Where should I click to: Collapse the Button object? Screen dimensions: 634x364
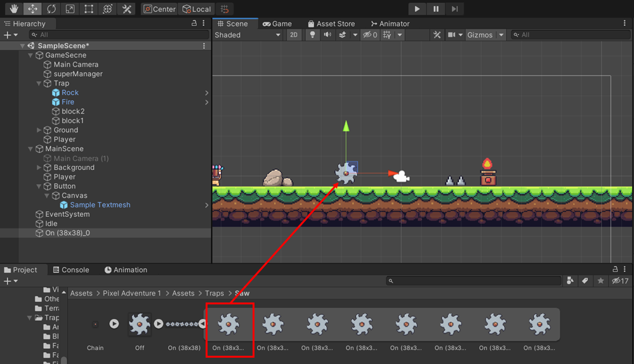click(x=39, y=186)
